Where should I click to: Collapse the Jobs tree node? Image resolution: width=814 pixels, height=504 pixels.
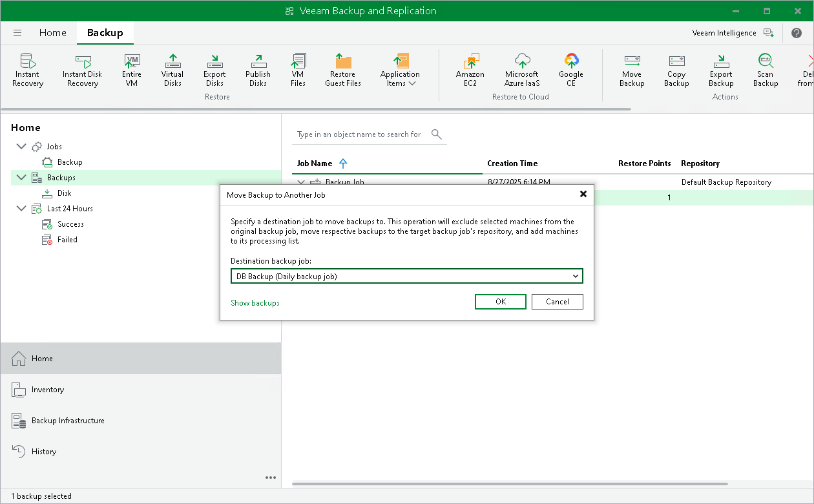[x=21, y=147]
